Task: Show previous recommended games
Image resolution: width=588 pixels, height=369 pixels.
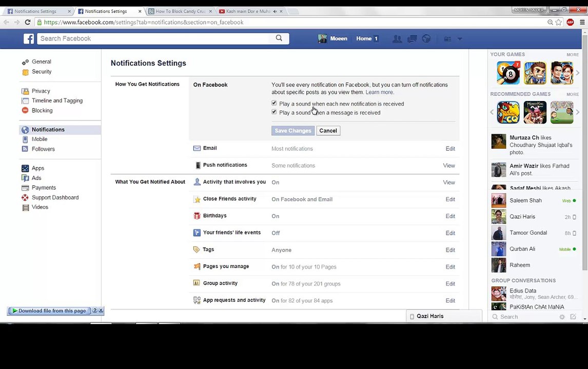Action: tap(492, 112)
